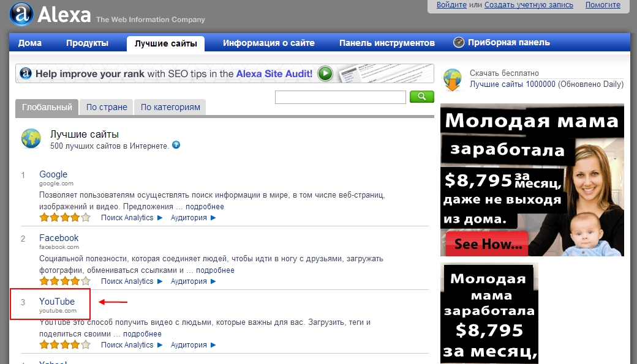
Task: Click Alexa Site Audit banner text
Action: [x=274, y=74]
